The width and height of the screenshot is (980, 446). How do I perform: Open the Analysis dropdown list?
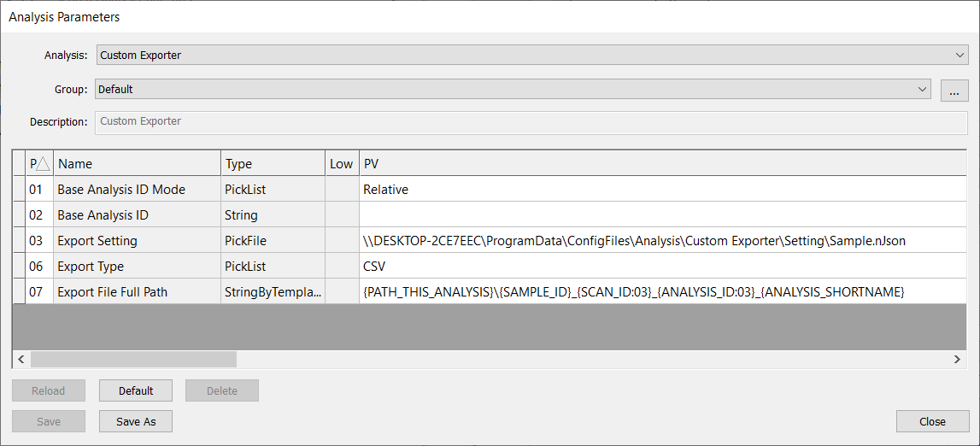pyautogui.click(x=960, y=56)
